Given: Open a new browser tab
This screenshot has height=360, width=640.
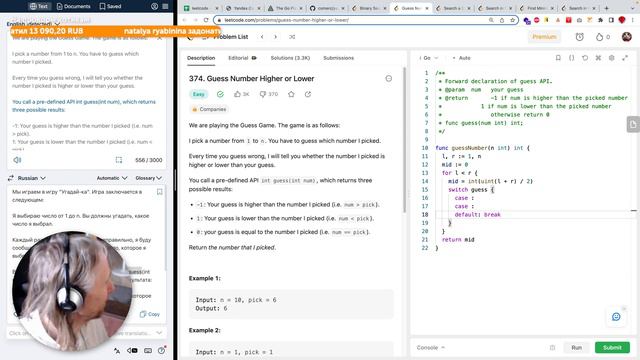Looking at the screenshot, I should tap(606, 8).
